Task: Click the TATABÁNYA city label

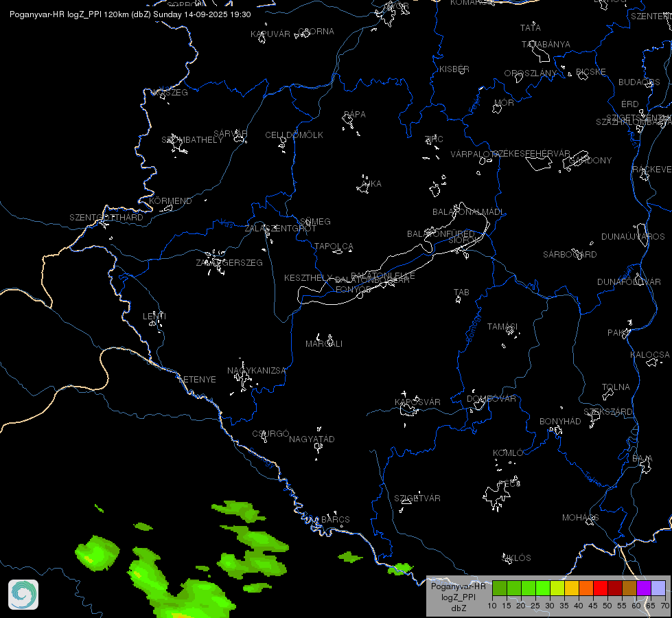Action: click(546, 45)
